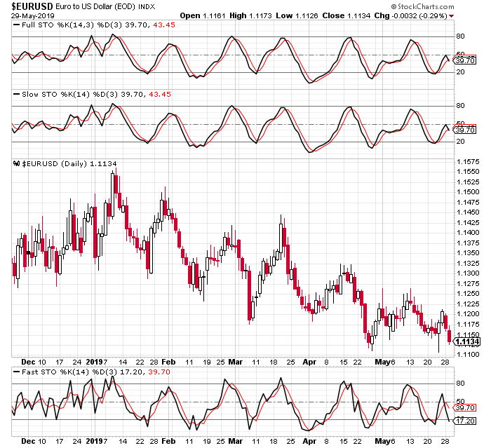Click 'Feb' on the bottom Fast STO date axis
Viewport: 491px width, 448px height.
pos(168,442)
